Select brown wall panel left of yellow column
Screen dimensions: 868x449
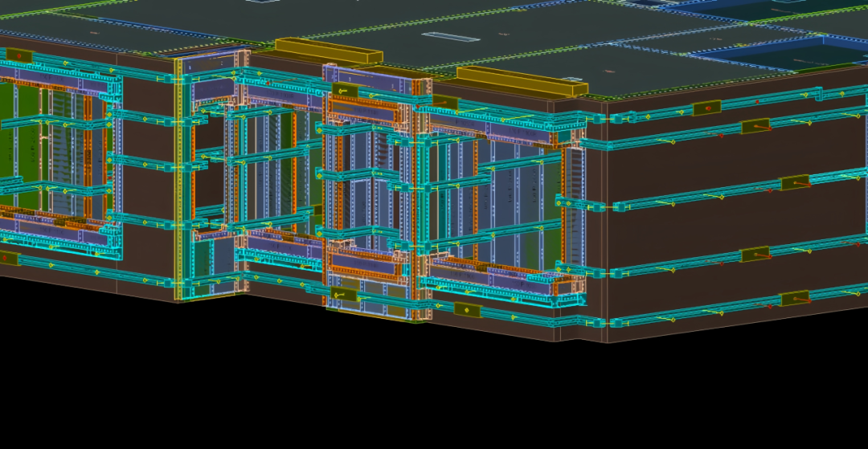tap(145, 201)
